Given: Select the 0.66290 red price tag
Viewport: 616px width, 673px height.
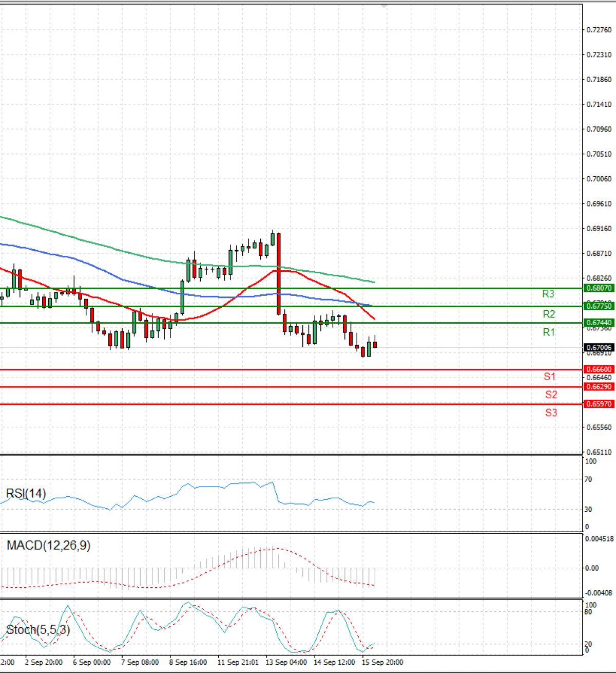Looking at the screenshot, I should point(599,387).
